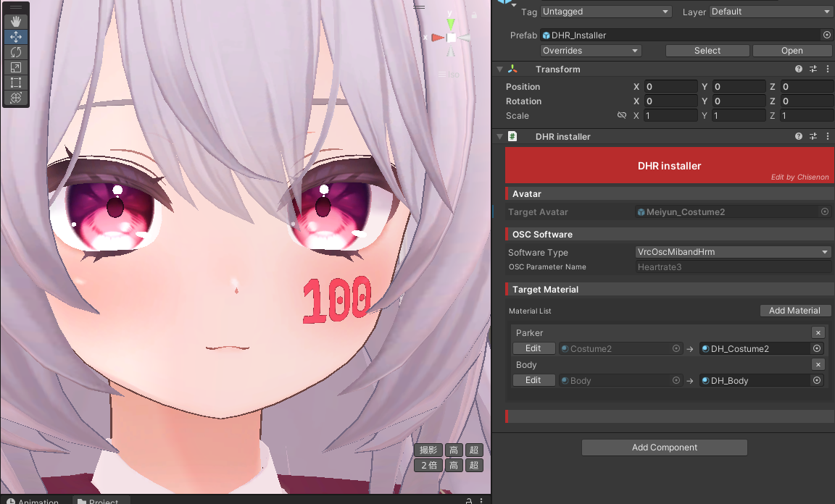Collapse the Transform component foldout arrow
Viewport: 835px width, 504px height.
(x=499, y=70)
